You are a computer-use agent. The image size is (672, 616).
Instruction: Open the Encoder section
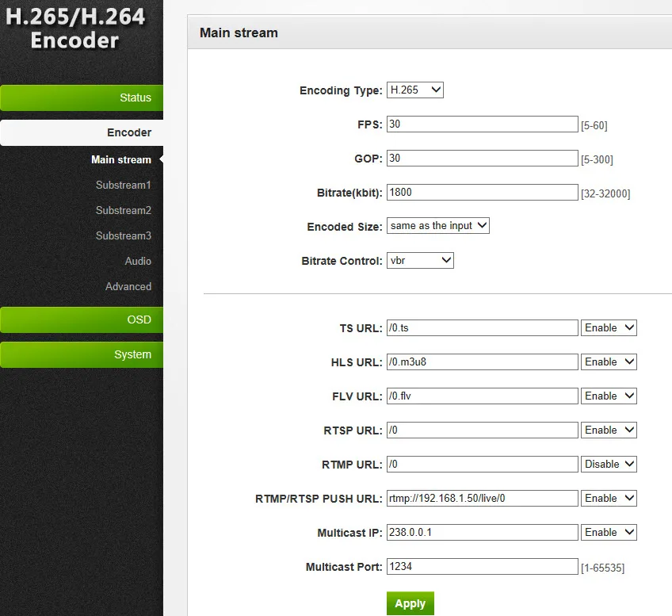[x=82, y=132]
